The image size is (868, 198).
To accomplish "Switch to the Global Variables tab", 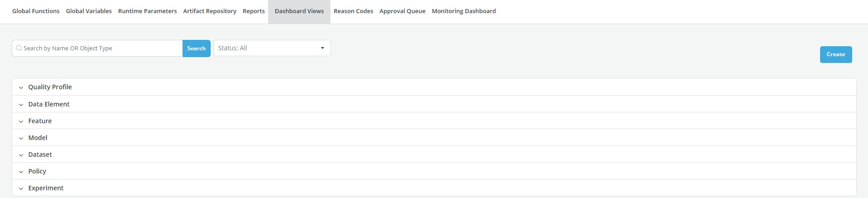I will click(x=89, y=11).
